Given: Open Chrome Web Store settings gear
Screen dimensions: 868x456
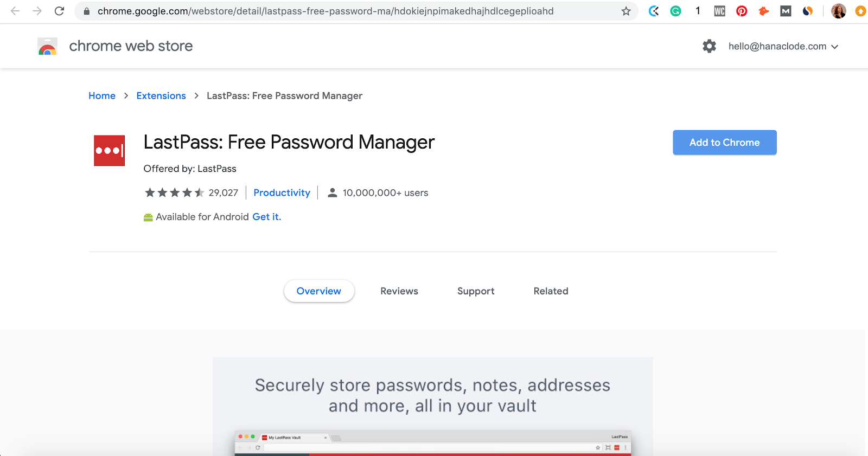Looking at the screenshot, I should [709, 46].
